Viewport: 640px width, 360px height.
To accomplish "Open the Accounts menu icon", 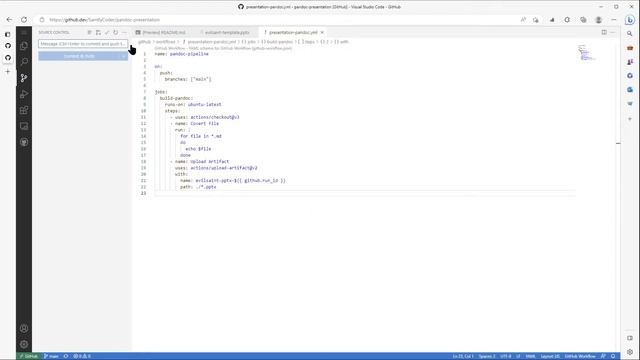I will coord(24,328).
